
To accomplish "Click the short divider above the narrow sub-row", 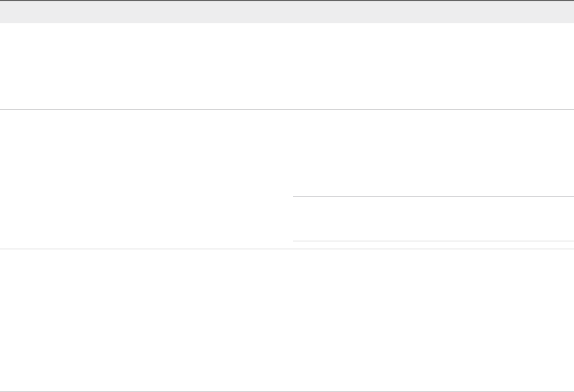I will (x=433, y=197).
